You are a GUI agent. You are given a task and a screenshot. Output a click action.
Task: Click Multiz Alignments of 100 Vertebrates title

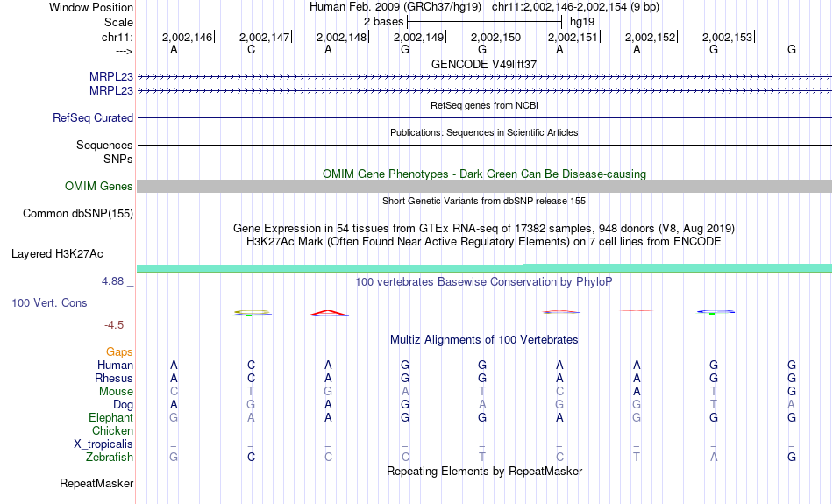[x=484, y=340]
